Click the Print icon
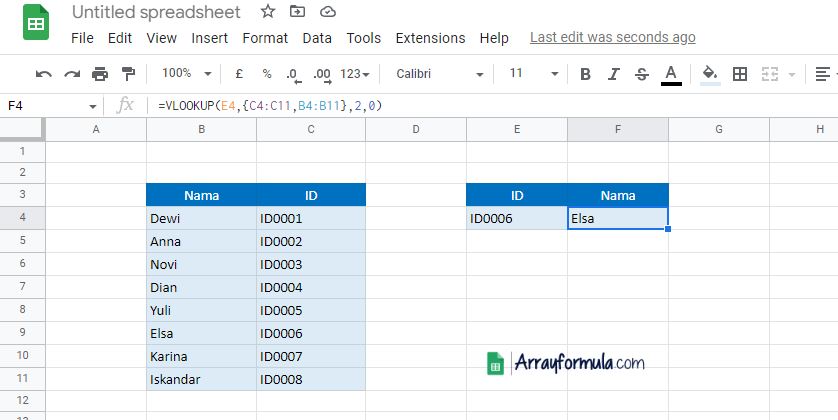Image resolution: width=838 pixels, height=420 pixels. pyautogui.click(x=99, y=74)
